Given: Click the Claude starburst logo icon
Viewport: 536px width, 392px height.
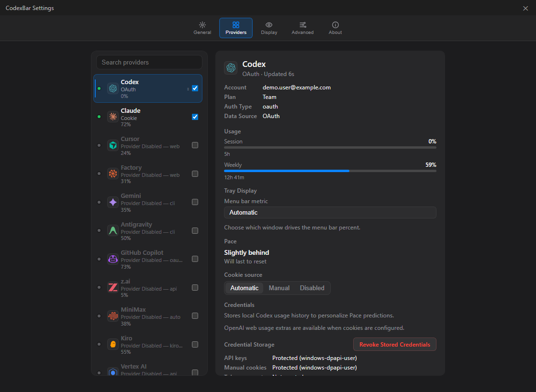Looking at the screenshot, I should click(x=113, y=117).
